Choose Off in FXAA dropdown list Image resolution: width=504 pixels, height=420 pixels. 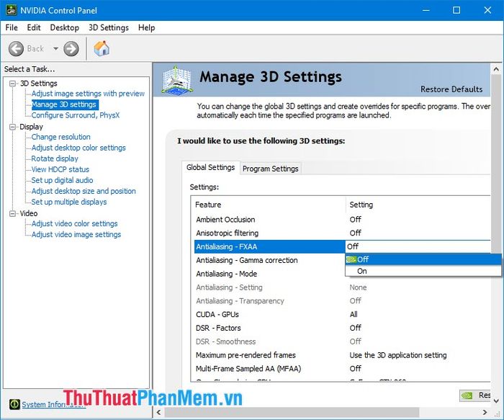423,259
